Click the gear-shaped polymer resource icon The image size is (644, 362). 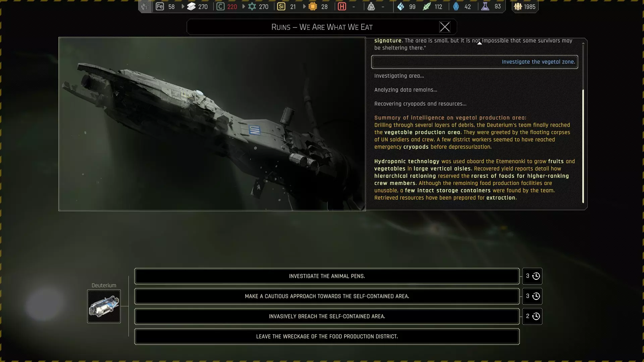(252, 6)
